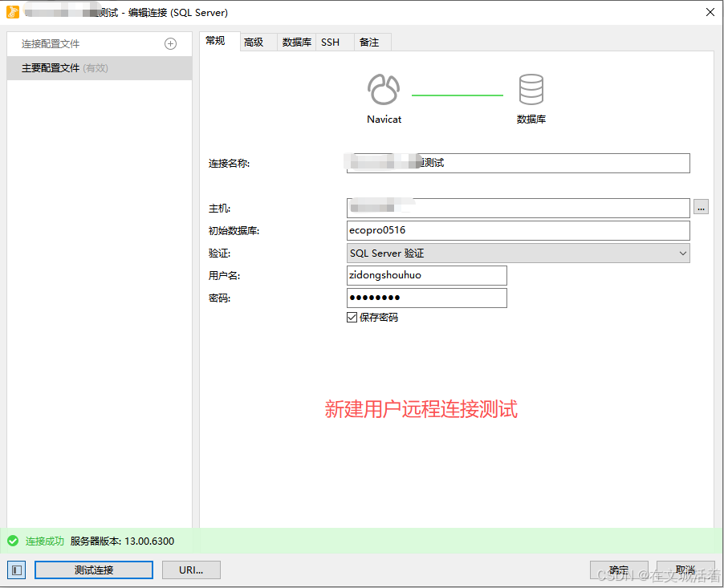Open the 数据库 tab
Image resolution: width=724 pixels, height=588 pixels.
point(296,43)
